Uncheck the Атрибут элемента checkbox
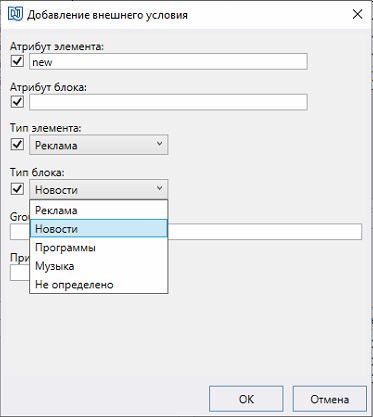Screen dimensions: 373x417 click(x=17, y=62)
